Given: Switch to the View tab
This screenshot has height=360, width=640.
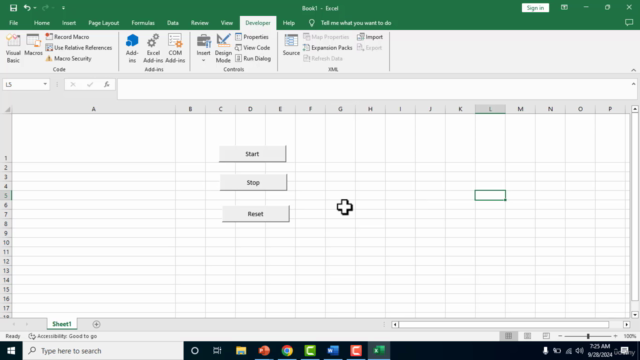Looking at the screenshot, I should tap(227, 23).
